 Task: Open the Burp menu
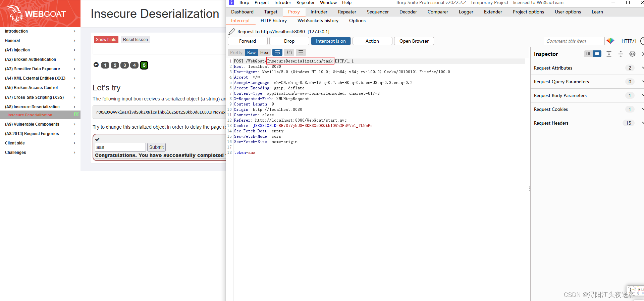coord(244,3)
